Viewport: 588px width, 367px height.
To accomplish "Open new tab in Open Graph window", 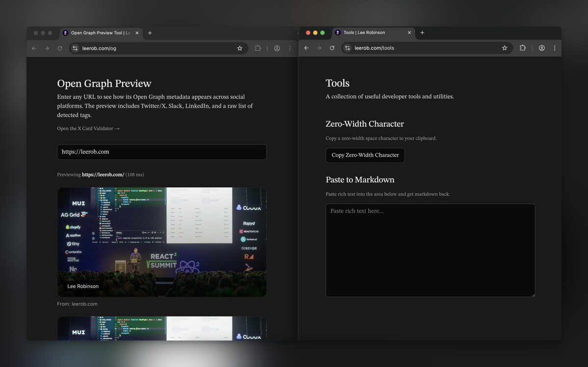I will pos(150,33).
